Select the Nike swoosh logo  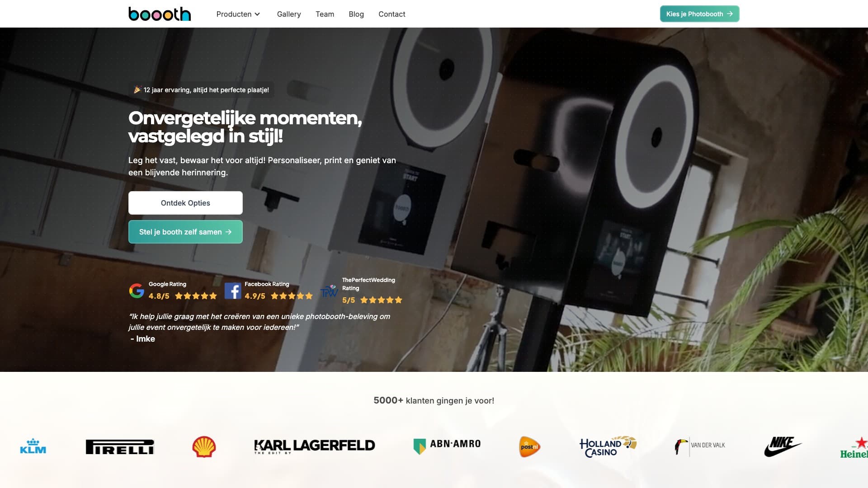pyautogui.click(x=783, y=446)
